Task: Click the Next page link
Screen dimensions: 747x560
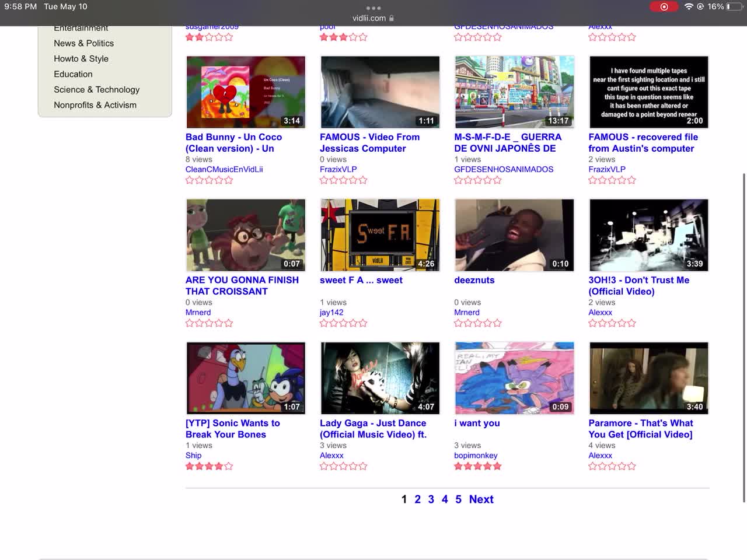Action: (481, 499)
